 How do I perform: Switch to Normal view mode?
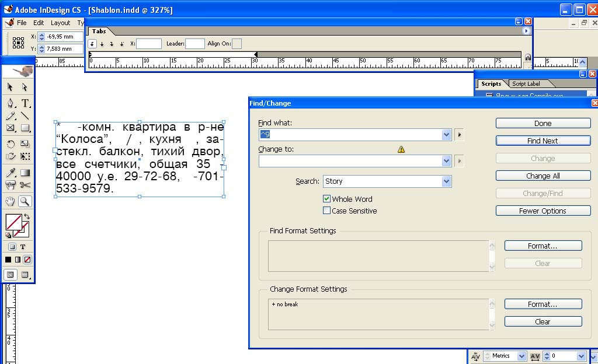click(x=11, y=275)
